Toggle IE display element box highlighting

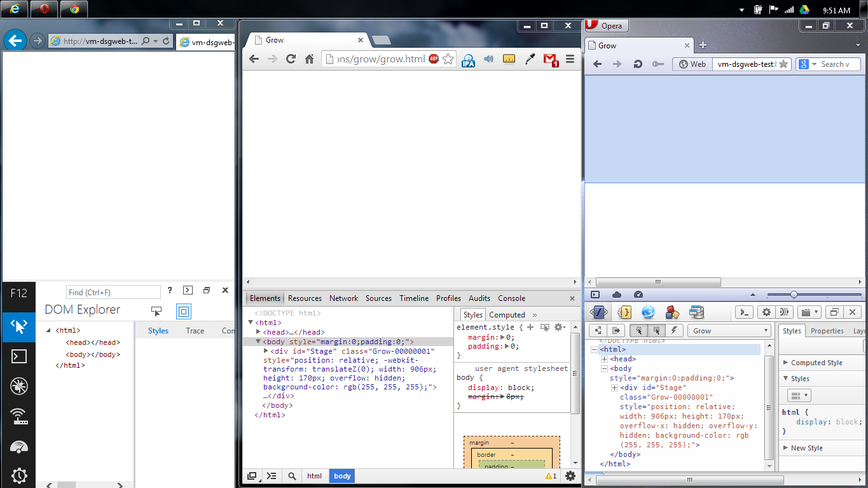pyautogui.click(x=184, y=311)
